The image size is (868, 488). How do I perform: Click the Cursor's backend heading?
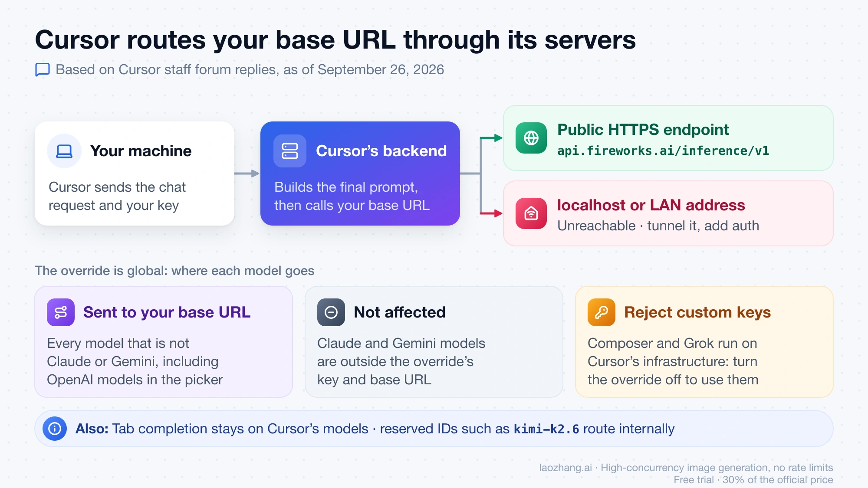pos(381,151)
